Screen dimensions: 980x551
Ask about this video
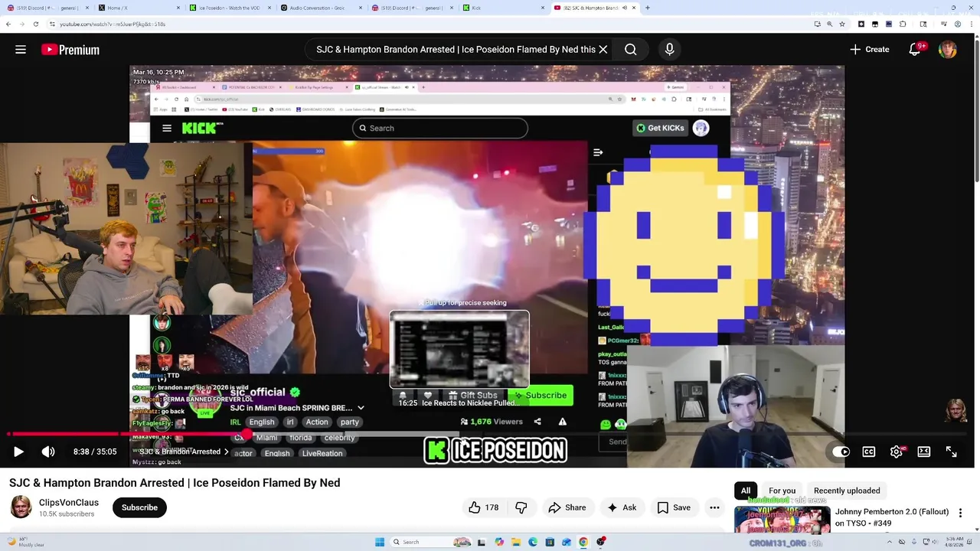point(622,507)
